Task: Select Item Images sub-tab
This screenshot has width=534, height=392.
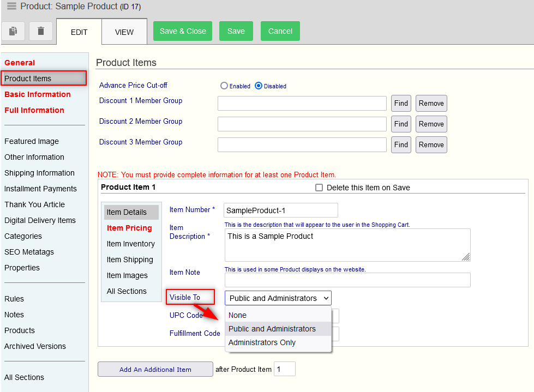Action: [127, 275]
